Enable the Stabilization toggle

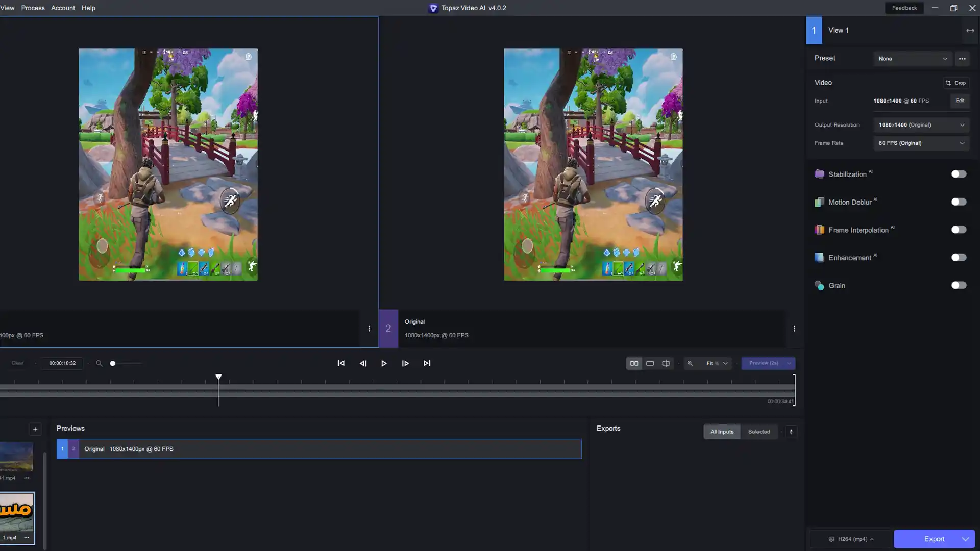959,174
